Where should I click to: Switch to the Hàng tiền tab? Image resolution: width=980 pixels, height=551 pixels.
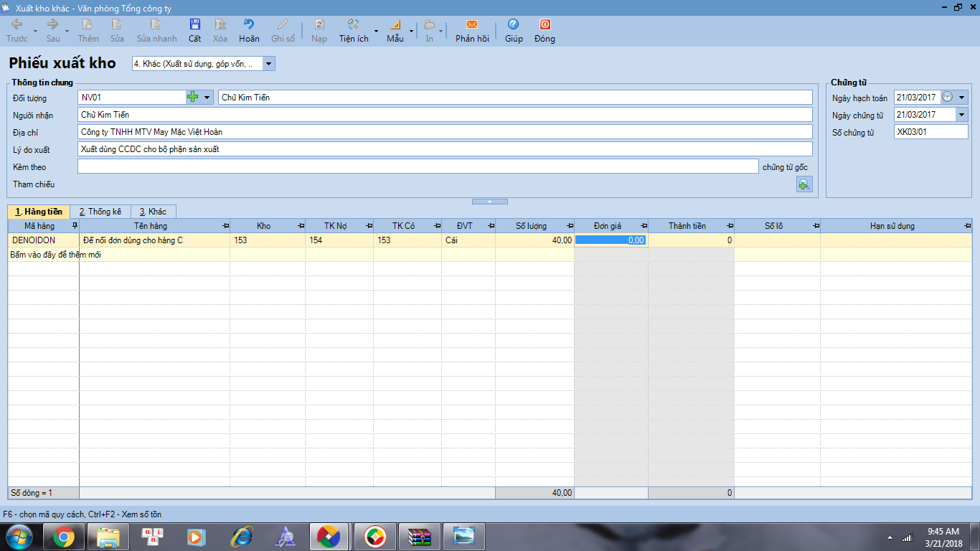point(39,212)
